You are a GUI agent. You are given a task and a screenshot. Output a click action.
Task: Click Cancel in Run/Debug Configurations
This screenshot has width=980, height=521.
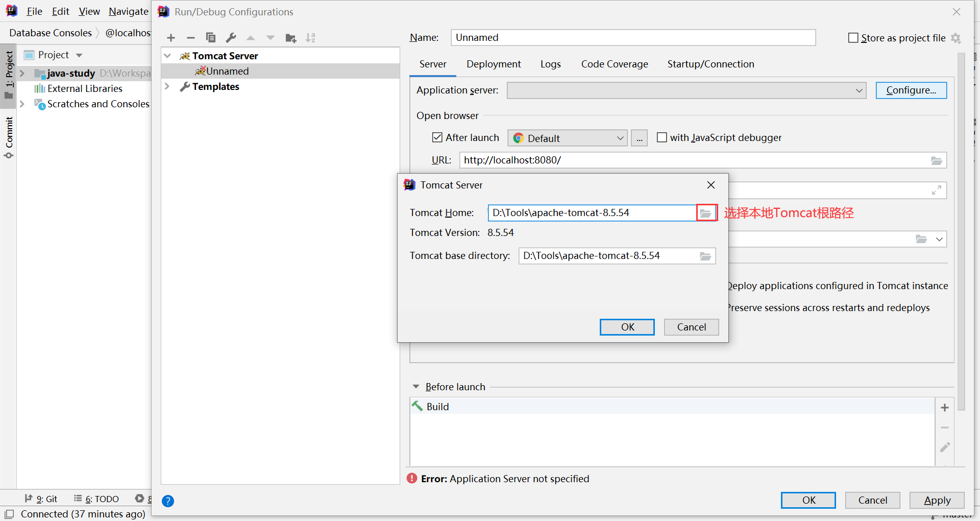tap(873, 501)
